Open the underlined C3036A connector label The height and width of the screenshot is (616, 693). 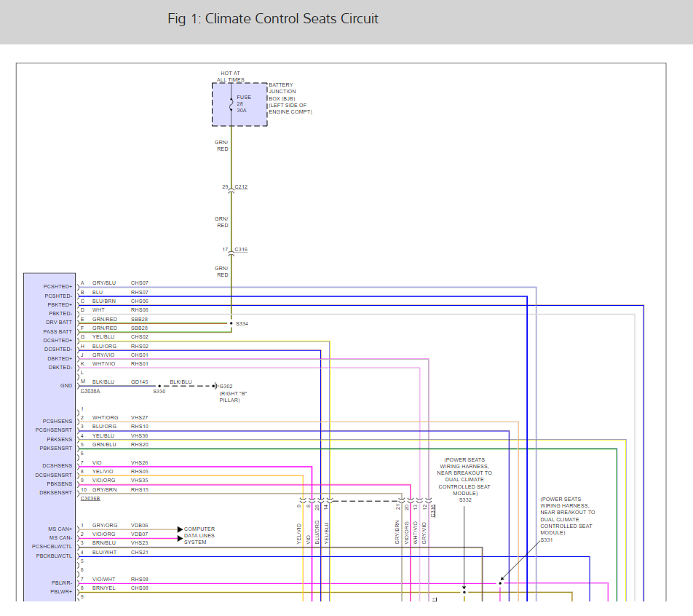pyautogui.click(x=90, y=391)
